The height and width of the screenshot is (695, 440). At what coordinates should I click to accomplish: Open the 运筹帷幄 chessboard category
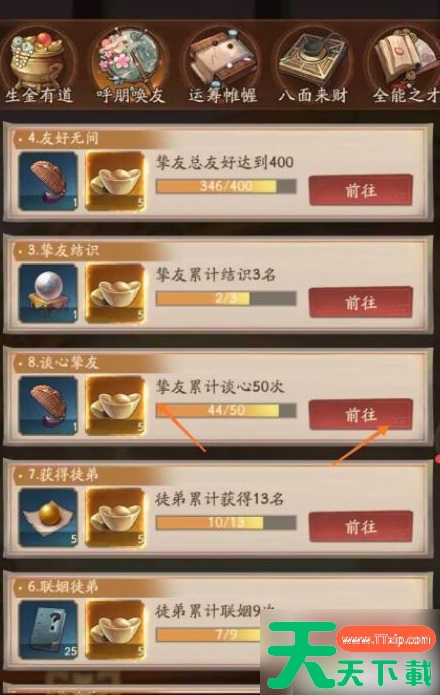coord(223,66)
